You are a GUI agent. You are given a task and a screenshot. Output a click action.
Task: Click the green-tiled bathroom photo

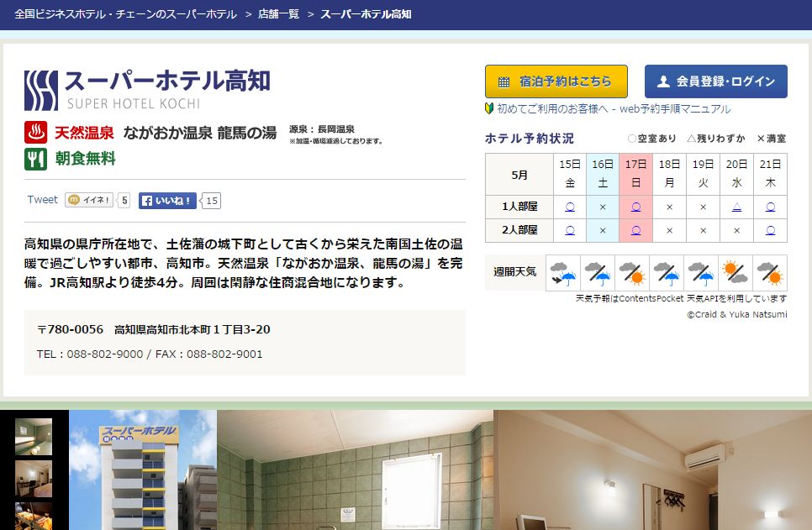[356, 470]
